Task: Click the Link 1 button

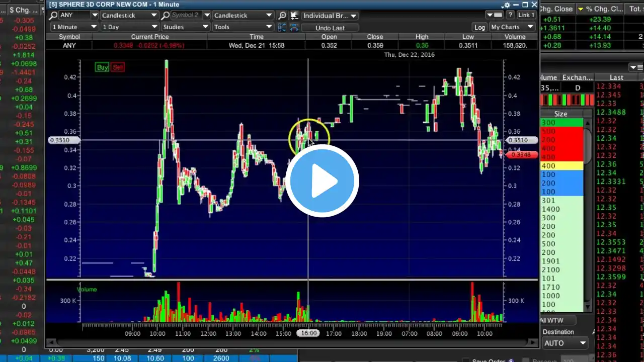Action: pos(526,15)
